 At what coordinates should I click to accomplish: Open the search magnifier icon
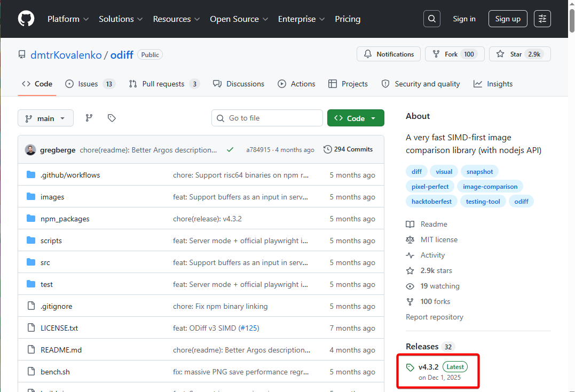pos(432,19)
